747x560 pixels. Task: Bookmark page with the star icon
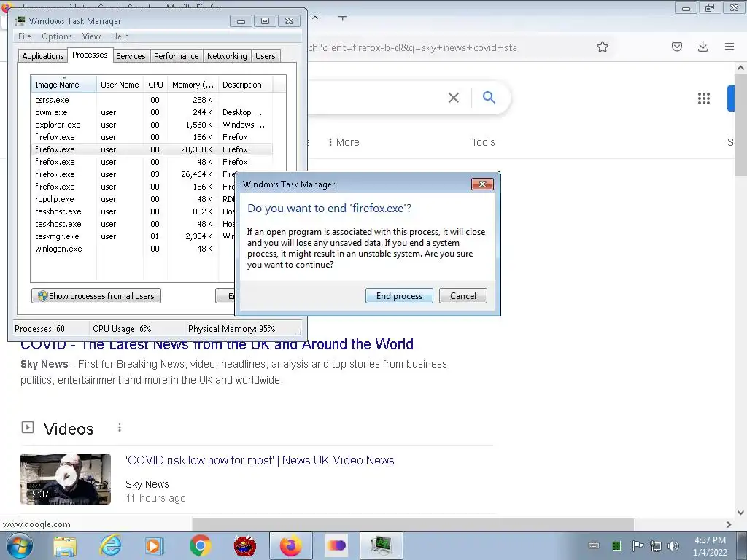(x=603, y=47)
